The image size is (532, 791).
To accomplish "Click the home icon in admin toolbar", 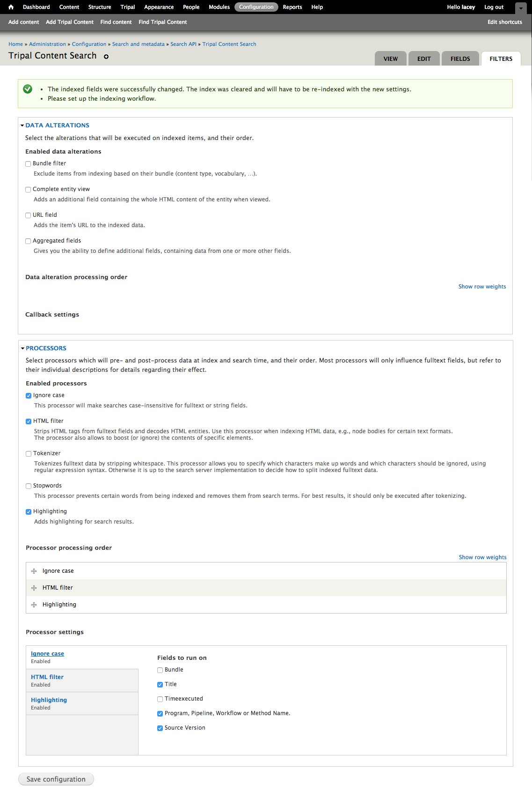I will 11,7.
